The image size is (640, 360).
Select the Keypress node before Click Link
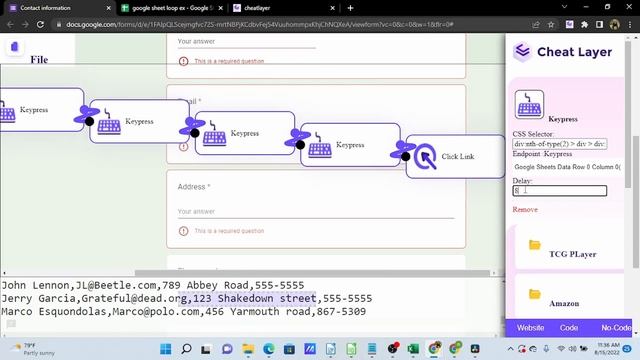point(350,144)
